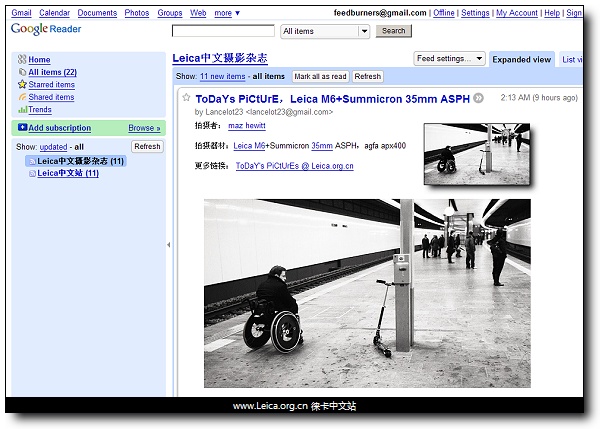Click the Home icon in the sidebar
This screenshot has height=429, width=600.
click(22, 60)
